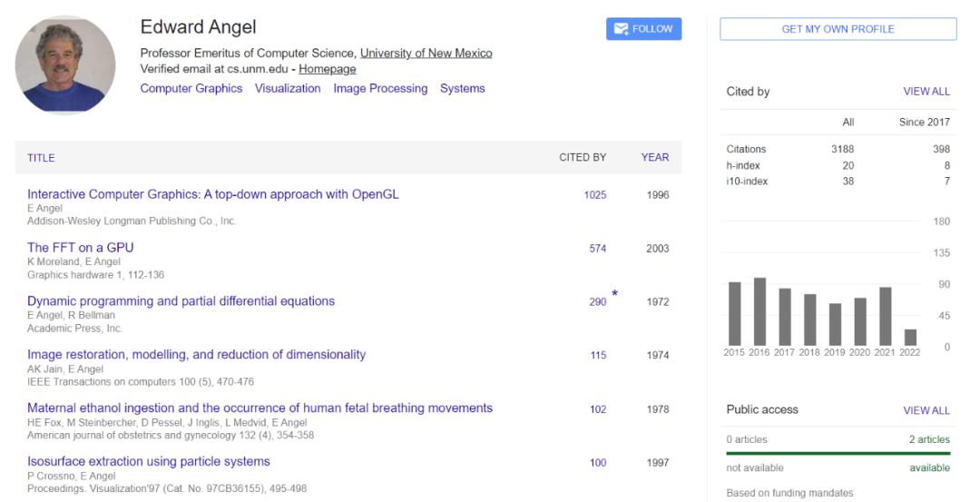Click the Follow button with envelope icon

643,29
